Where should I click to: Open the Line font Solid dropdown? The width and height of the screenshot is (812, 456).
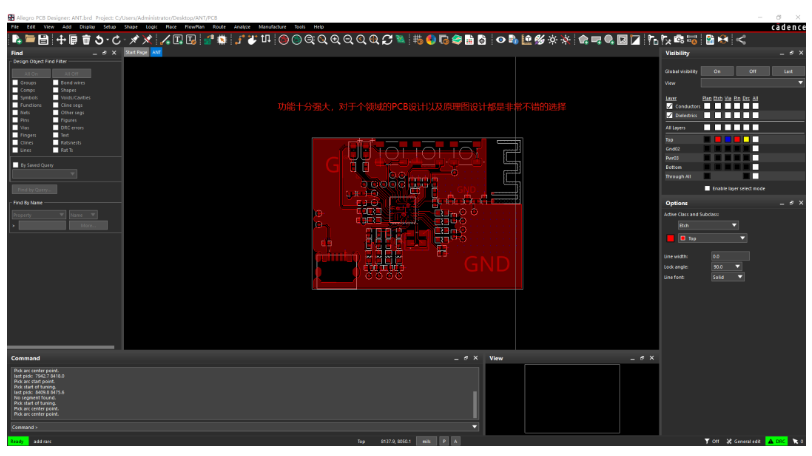click(x=728, y=277)
